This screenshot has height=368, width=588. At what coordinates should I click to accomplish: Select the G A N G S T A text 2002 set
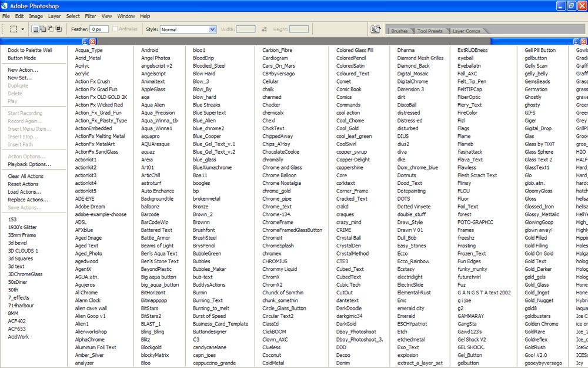[x=484, y=293]
